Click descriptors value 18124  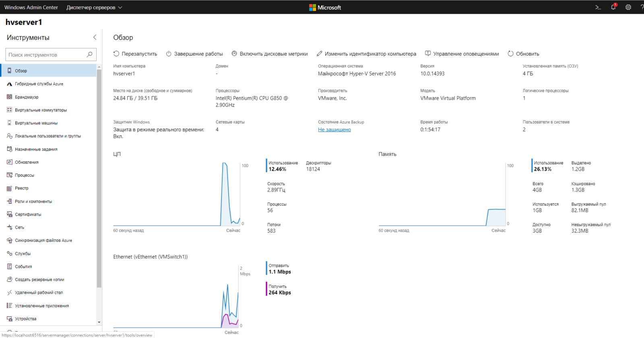[313, 169]
